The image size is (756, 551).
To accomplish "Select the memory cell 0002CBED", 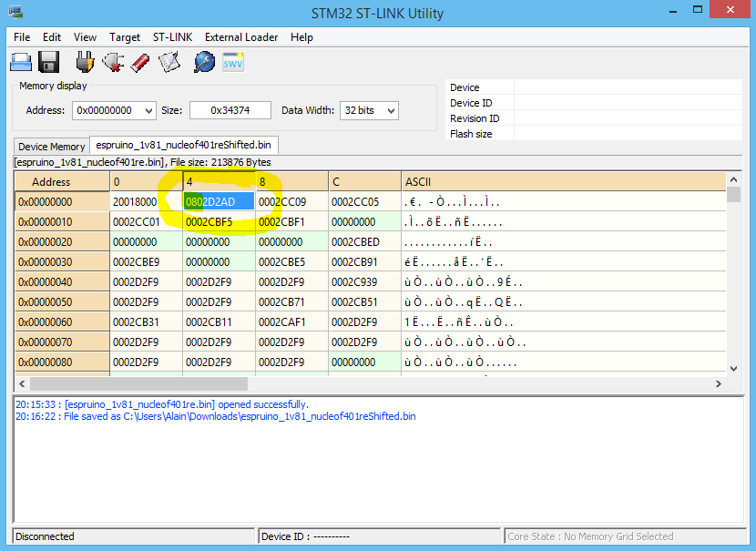I will coord(364,242).
